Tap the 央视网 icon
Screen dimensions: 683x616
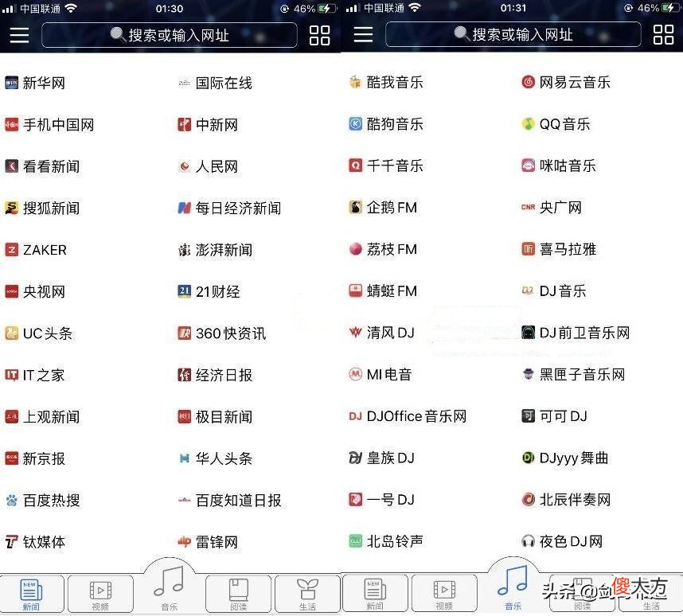point(11,291)
